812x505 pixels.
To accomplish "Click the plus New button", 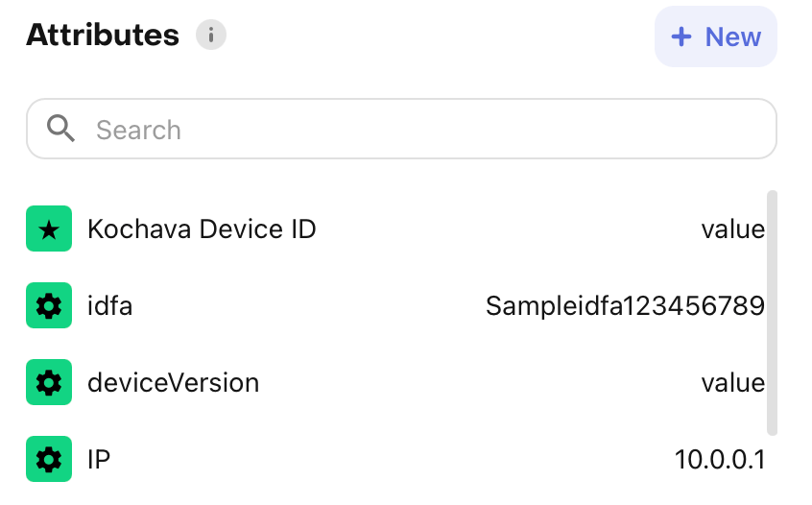I will point(715,37).
